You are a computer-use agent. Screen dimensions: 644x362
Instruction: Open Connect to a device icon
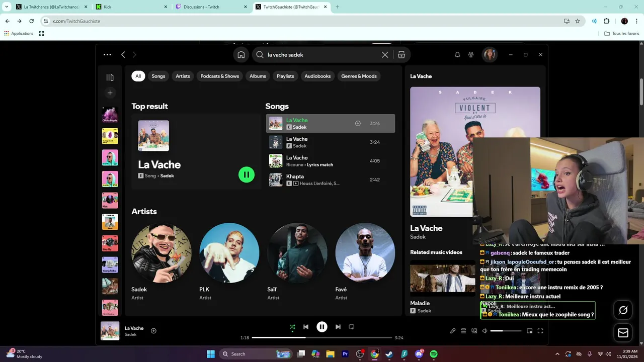(x=474, y=331)
